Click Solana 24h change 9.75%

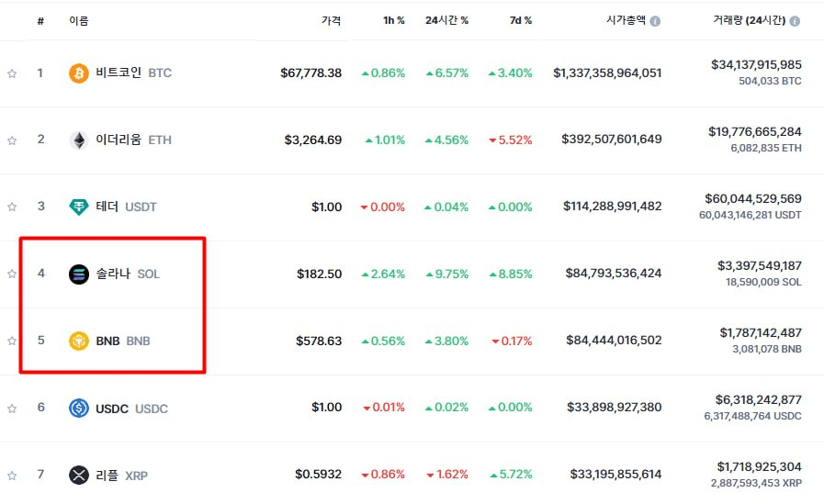tap(446, 274)
